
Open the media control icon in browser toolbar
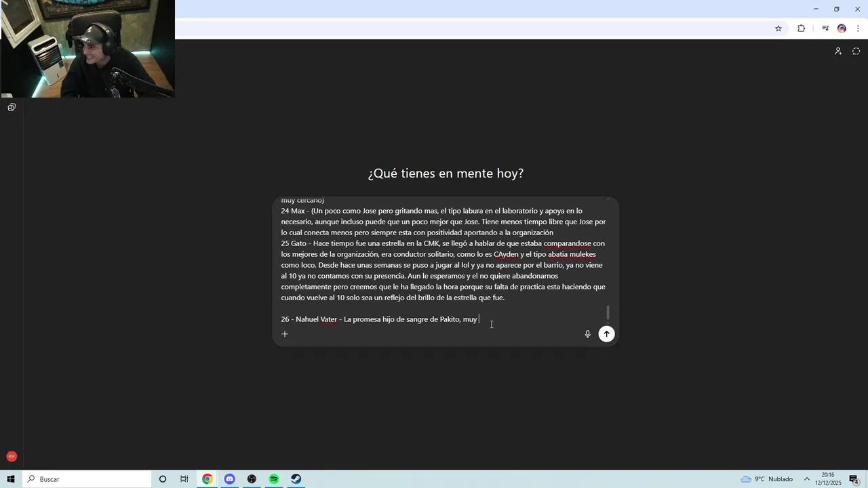[825, 28]
